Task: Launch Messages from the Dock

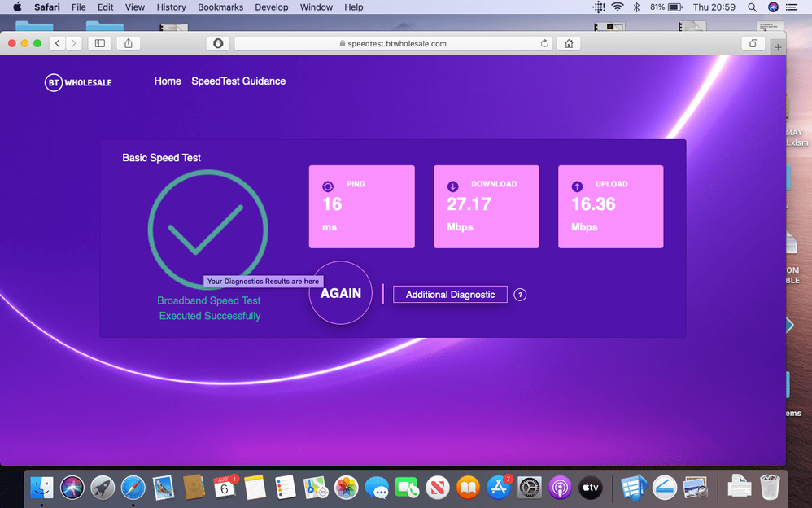Action: pos(376,487)
